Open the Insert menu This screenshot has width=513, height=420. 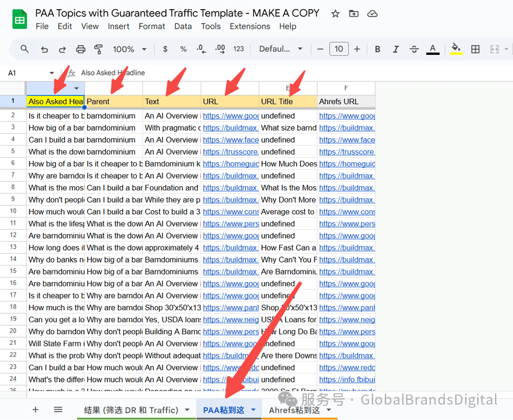point(118,26)
